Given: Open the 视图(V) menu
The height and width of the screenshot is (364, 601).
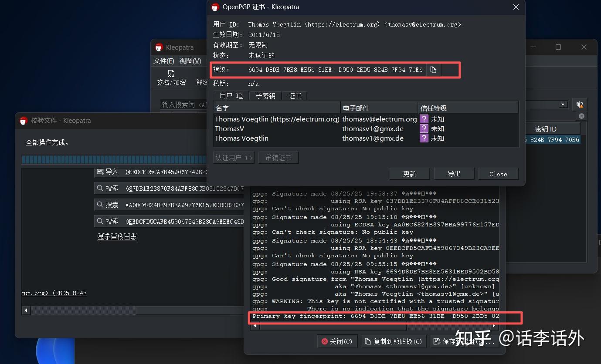Looking at the screenshot, I should (190, 61).
